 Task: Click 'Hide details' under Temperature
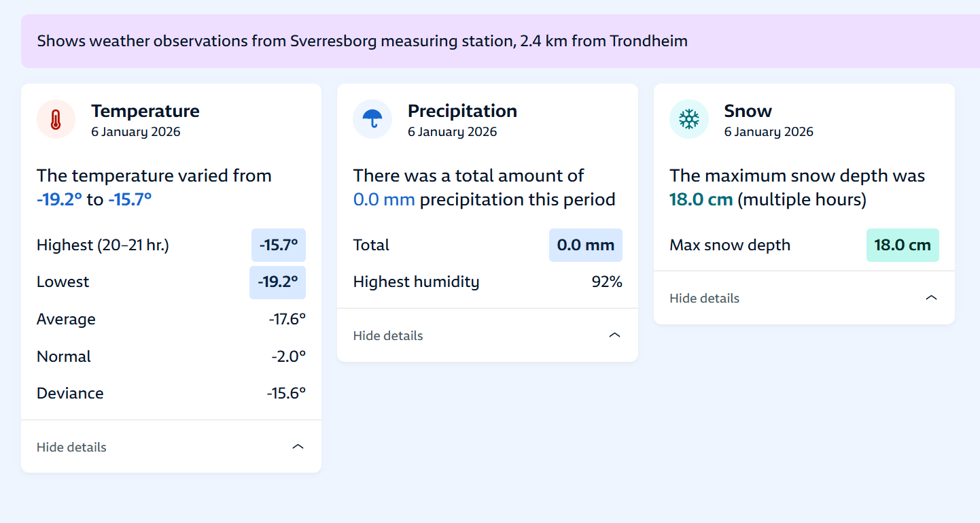[x=71, y=447]
